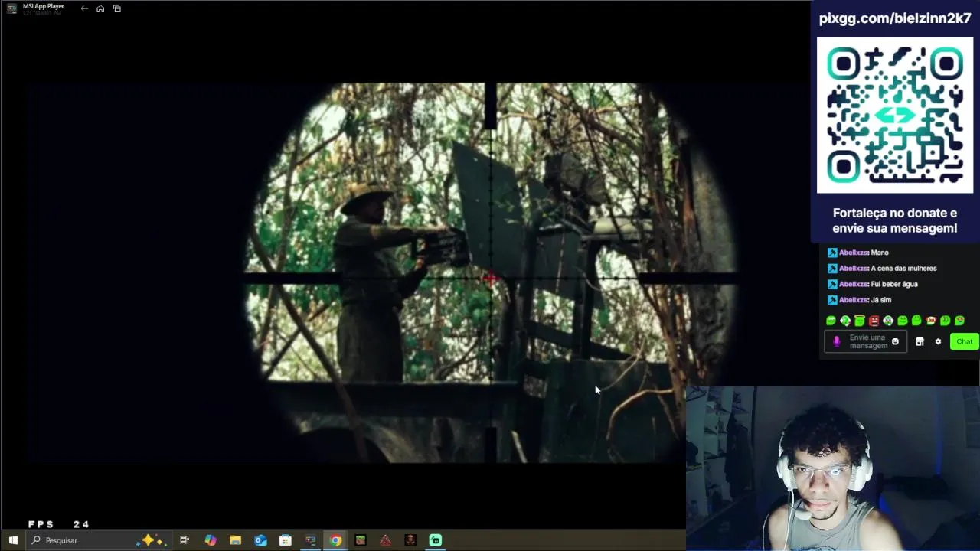Viewport: 980px width, 551px height.
Task: Open the green block game taskbar icon
Action: coord(361,540)
